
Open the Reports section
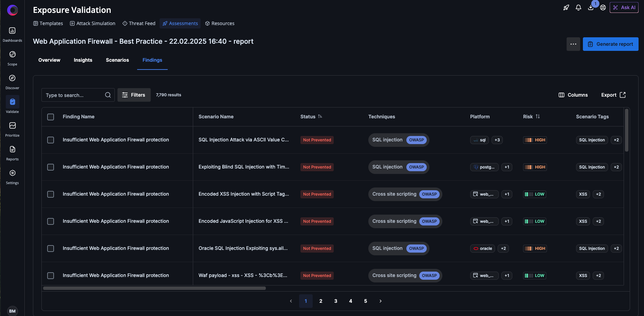point(12,152)
